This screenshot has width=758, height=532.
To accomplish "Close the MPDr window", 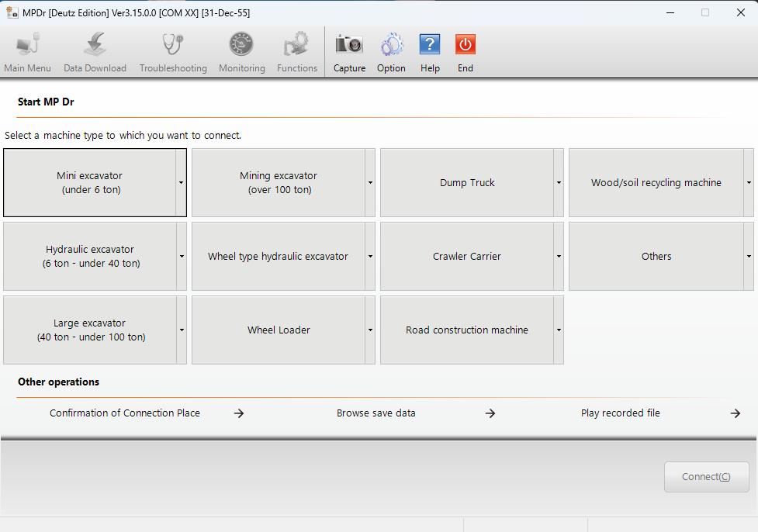I will coord(741,12).
